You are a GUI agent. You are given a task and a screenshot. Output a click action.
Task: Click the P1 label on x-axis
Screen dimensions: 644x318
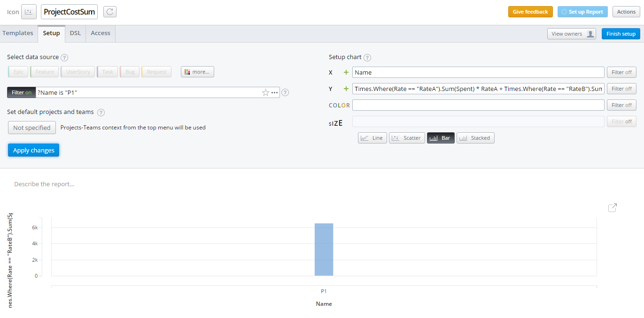click(x=324, y=291)
